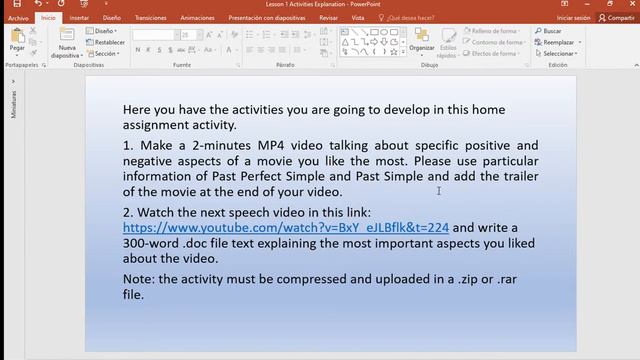Screen dimensions: 640x360
Task: Open the YouTube link in the slide
Action: point(286,227)
